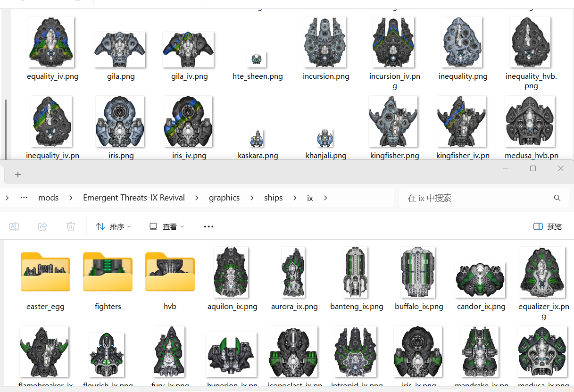The image size is (574, 392).
Task: Select the rename icon in the toolbar
Action: coord(14,226)
